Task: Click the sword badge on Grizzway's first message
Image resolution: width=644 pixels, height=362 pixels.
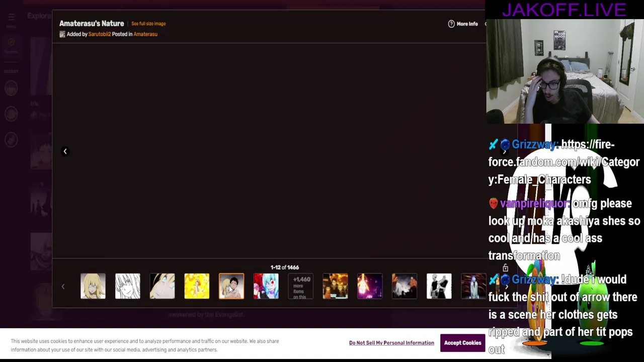Action: (x=493, y=145)
